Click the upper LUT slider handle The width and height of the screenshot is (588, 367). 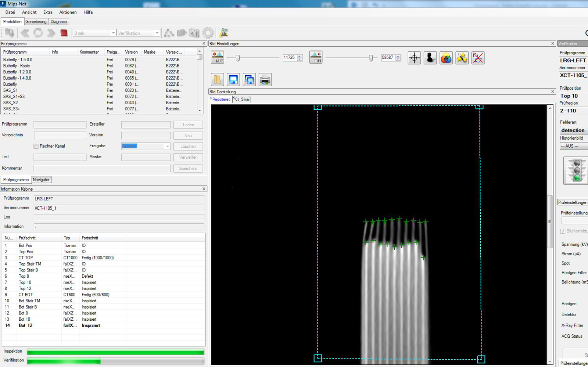click(371, 58)
